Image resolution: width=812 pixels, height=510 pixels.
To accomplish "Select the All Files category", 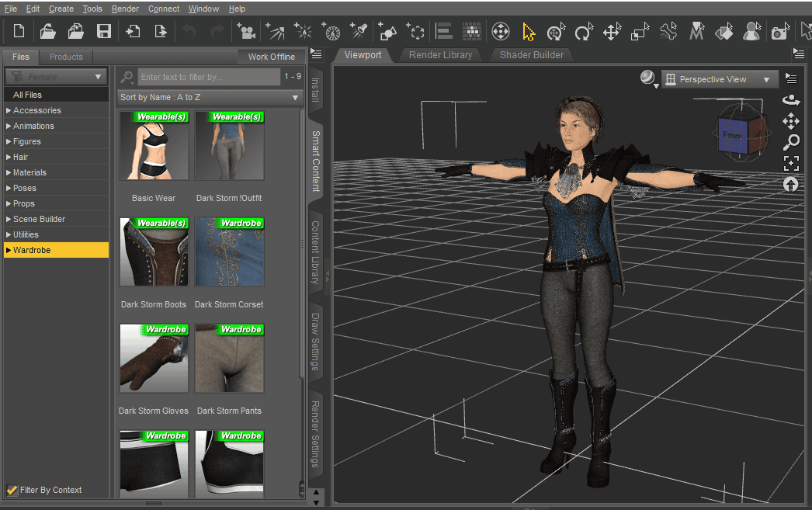I will 27,95.
